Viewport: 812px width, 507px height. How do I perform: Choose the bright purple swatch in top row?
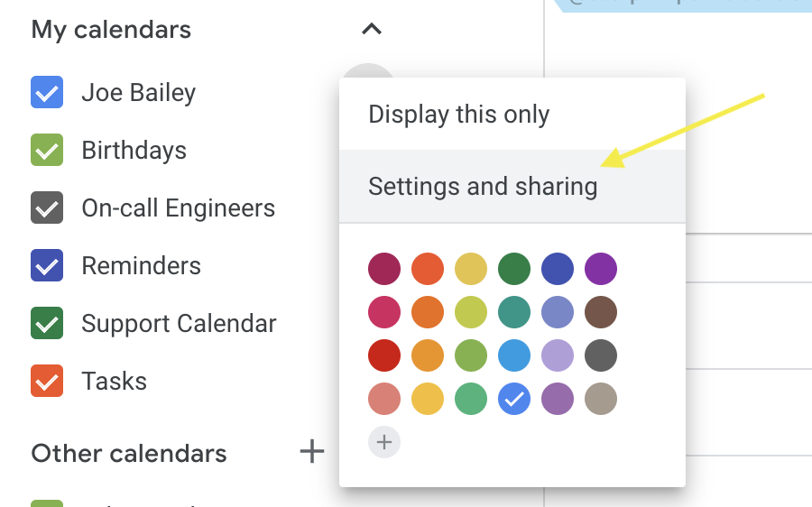pyautogui.click(x=601, y=269)
